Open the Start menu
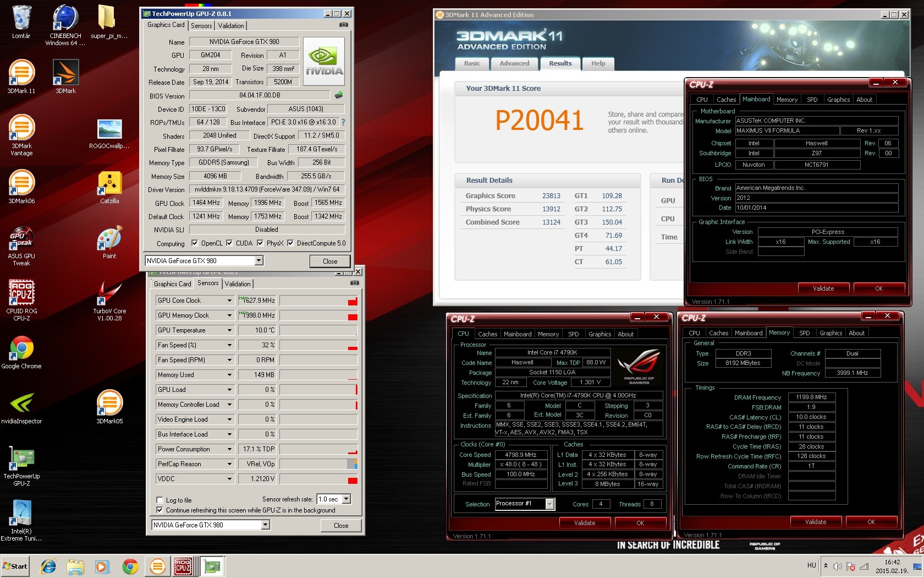This screenshot has height=578, width=924. 15,566
